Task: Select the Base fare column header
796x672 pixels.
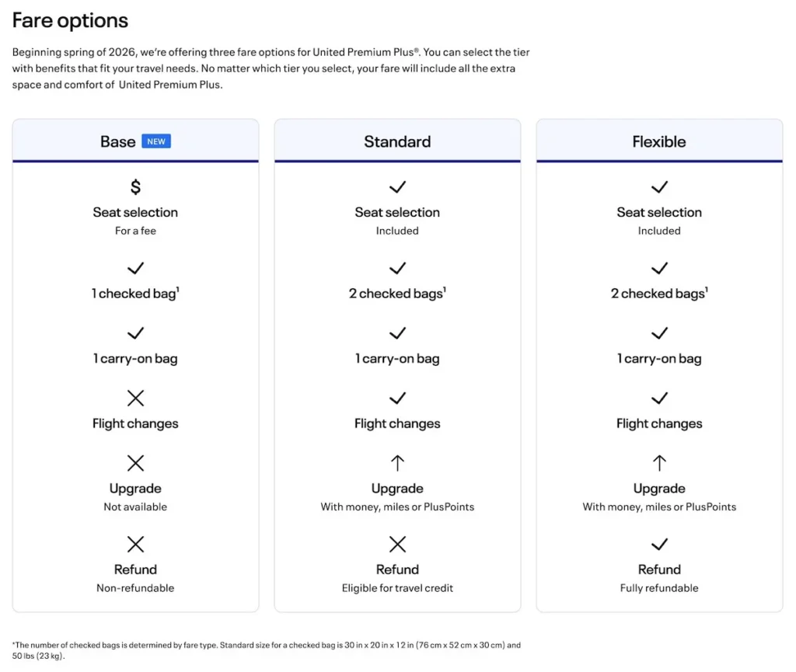Action: tap(118, 141)
